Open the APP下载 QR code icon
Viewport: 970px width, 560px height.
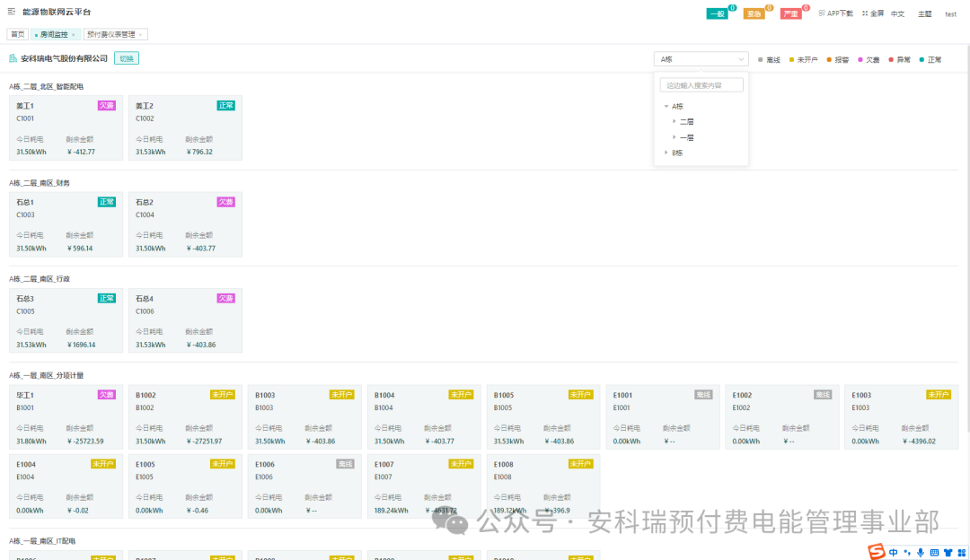(x=822, y=13)
